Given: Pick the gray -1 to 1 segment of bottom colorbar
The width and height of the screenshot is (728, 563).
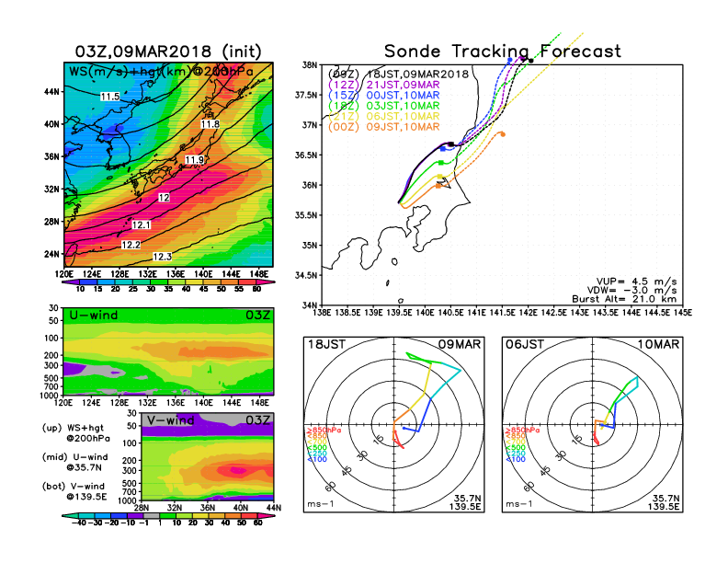Looking at the screenshot, I should click(x=151, y=515).
